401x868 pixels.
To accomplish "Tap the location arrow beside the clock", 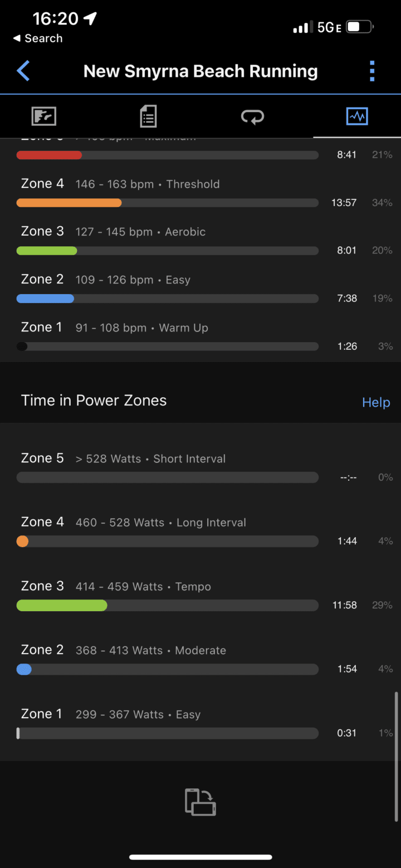I will tap(90, 18).
